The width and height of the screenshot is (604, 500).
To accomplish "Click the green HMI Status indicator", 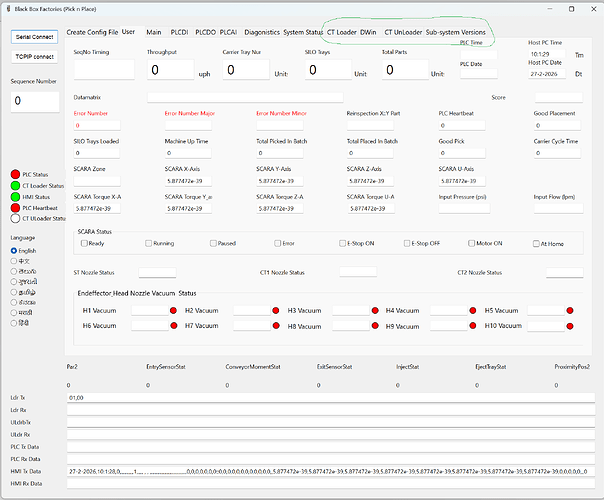I will 15,196.
